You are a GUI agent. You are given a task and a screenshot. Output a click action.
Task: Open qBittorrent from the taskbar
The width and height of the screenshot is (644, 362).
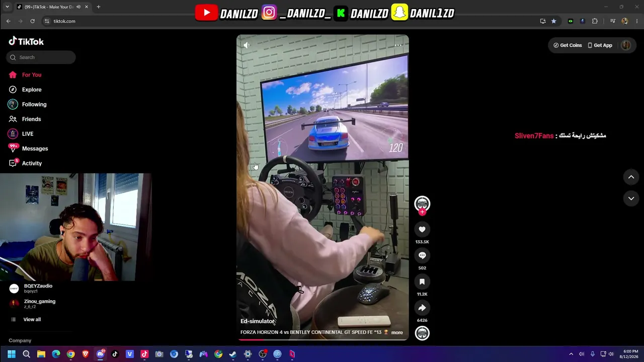[x=277, y=354]
